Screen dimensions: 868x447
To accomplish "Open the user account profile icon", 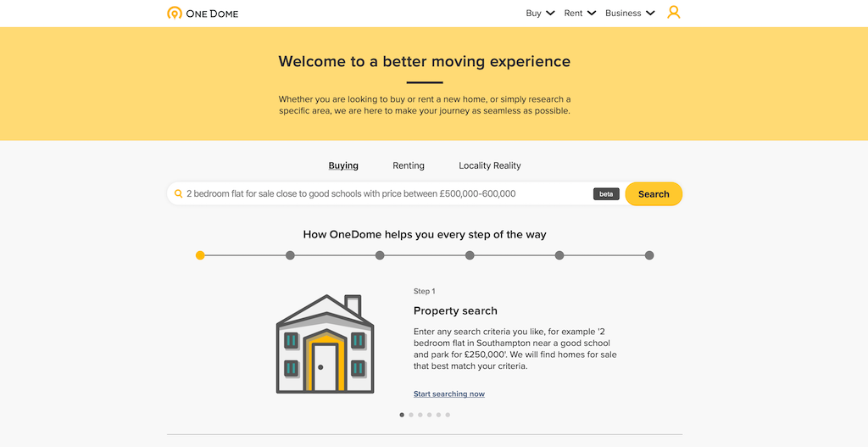I will coord(674,13).
